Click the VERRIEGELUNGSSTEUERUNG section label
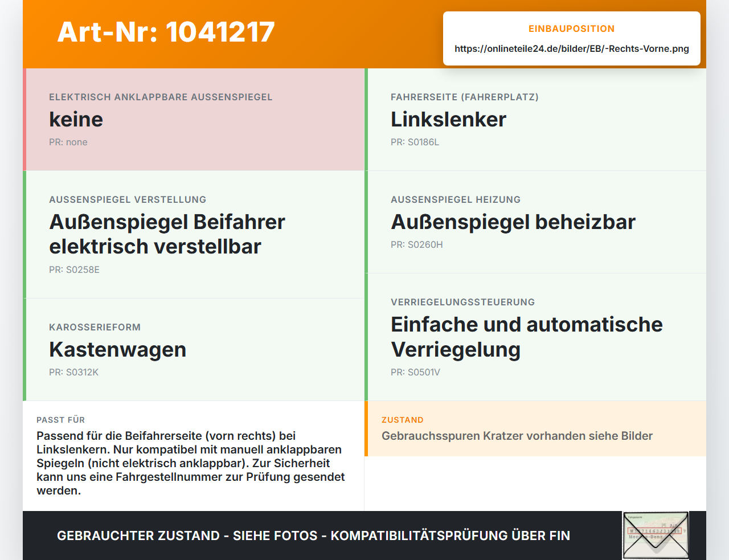The width and height of the screenshot is (729, 560). pos(462,302)
